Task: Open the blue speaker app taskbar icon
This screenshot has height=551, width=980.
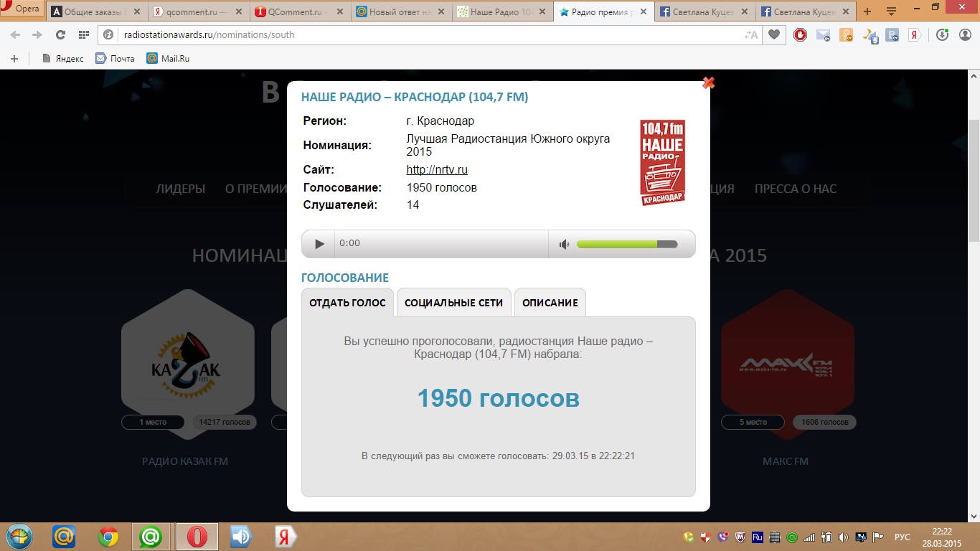Action: 242,537
